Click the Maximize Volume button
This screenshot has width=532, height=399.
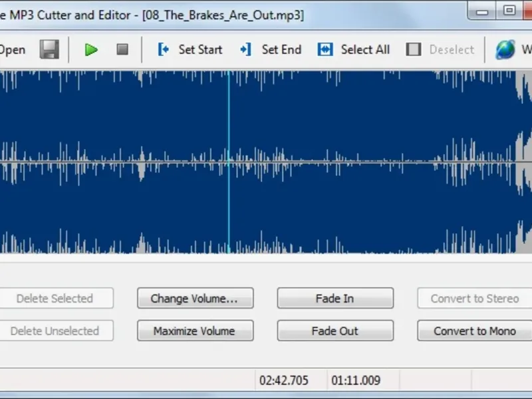click(x=195, y=331)
